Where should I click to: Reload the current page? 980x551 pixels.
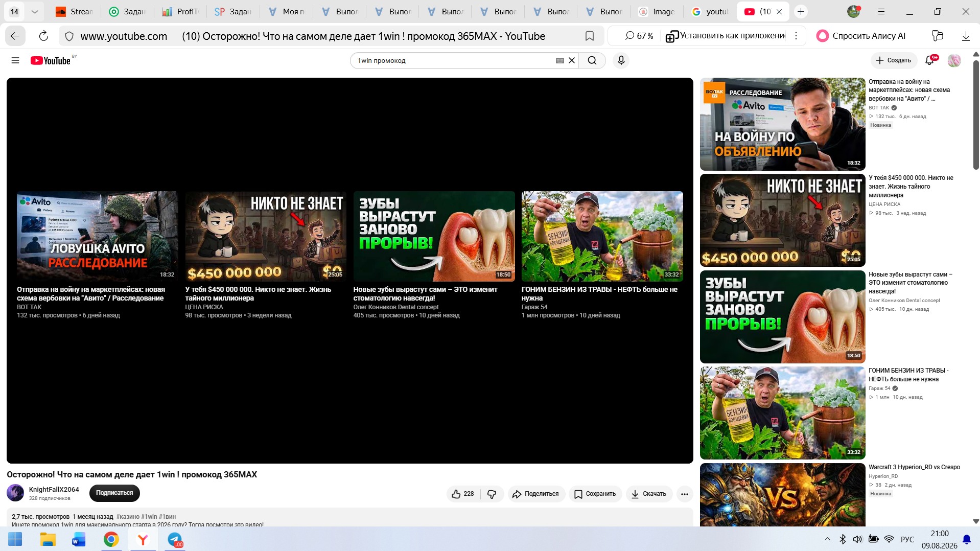43,36
